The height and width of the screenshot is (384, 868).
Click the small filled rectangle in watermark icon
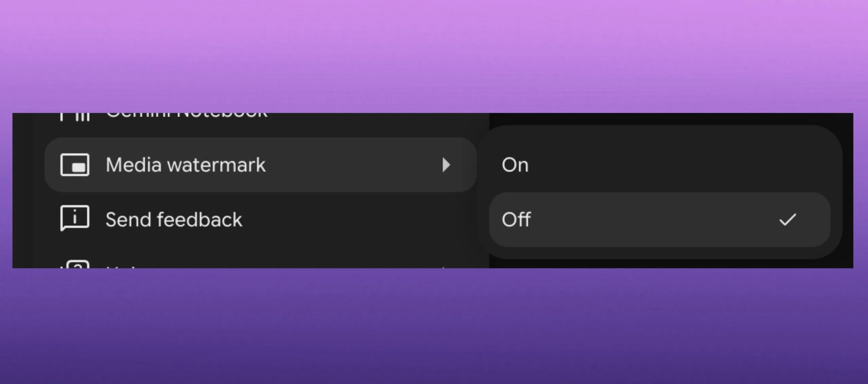click(79, 167)
